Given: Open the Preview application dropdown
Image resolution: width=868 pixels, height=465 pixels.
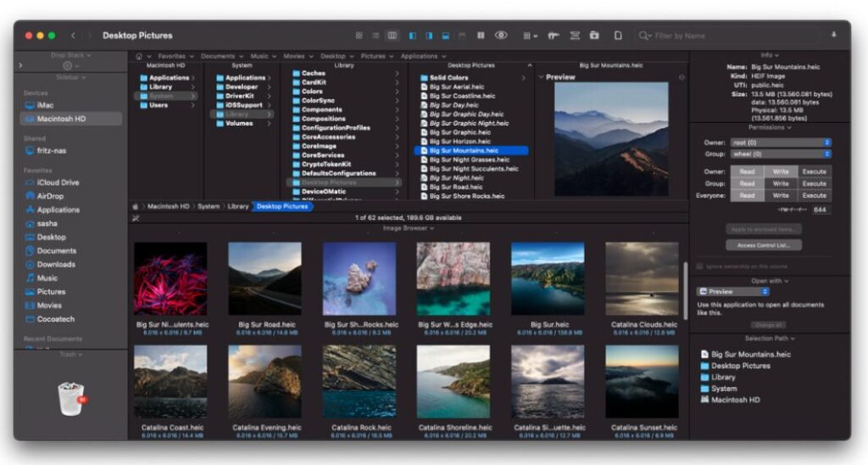Looking at the screenshot, I should pos(733,292).
